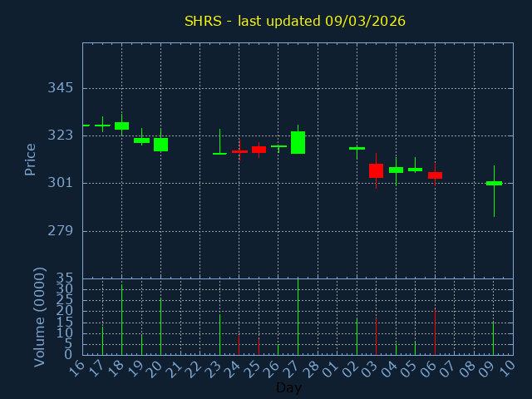Screen dimensions: 532x399
Task: Select the green candlestick for day 17
Action: (x=102, y=126)
